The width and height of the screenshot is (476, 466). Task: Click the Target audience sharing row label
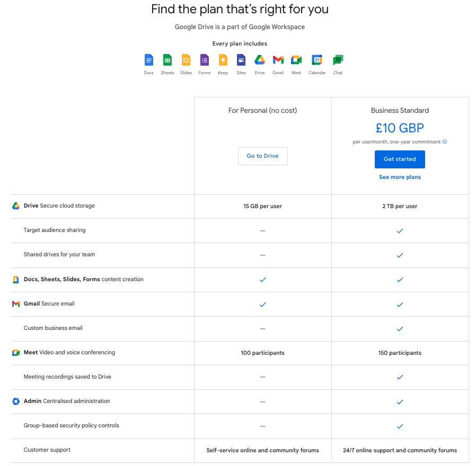(x=55, y=230)
